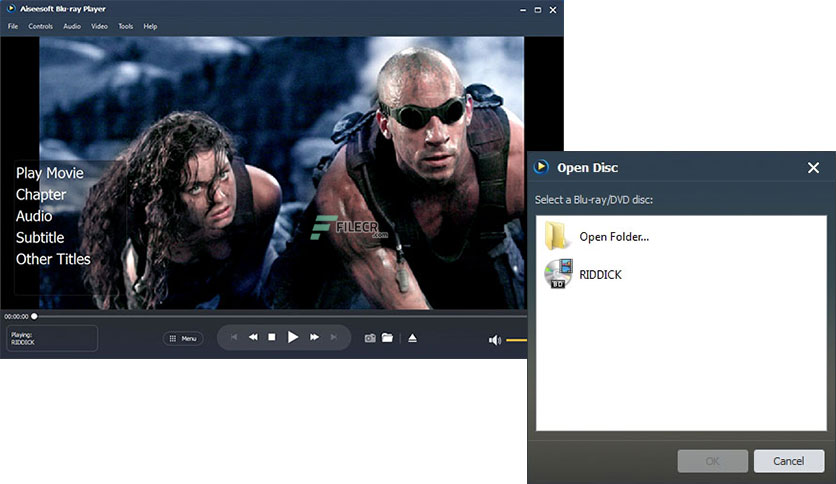Select Audio in disc menu overlay

[x=34, y=216]
